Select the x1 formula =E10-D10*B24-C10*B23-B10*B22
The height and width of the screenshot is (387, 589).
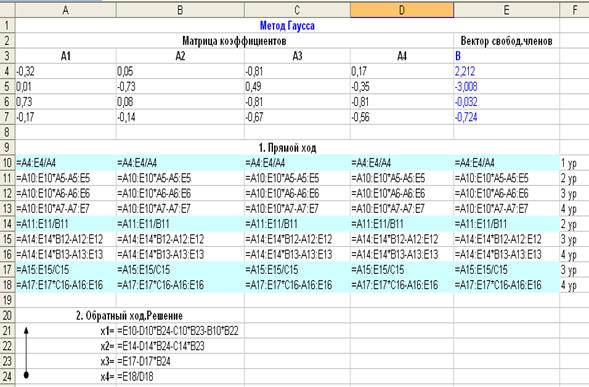(x=180, y=331)
